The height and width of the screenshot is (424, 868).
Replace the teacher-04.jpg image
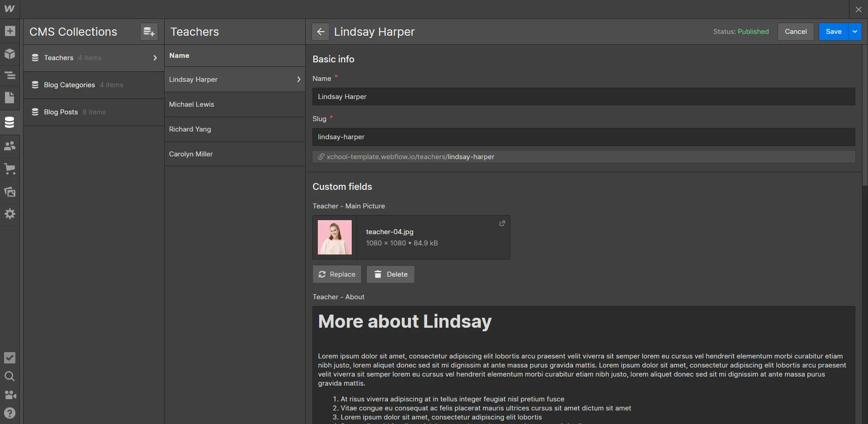tap(337, 274)
